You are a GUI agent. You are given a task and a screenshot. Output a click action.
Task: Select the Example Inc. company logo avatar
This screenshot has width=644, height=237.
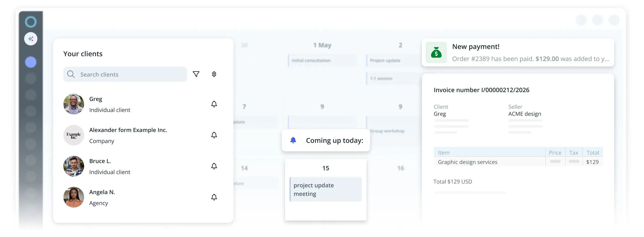click(74, 135)
